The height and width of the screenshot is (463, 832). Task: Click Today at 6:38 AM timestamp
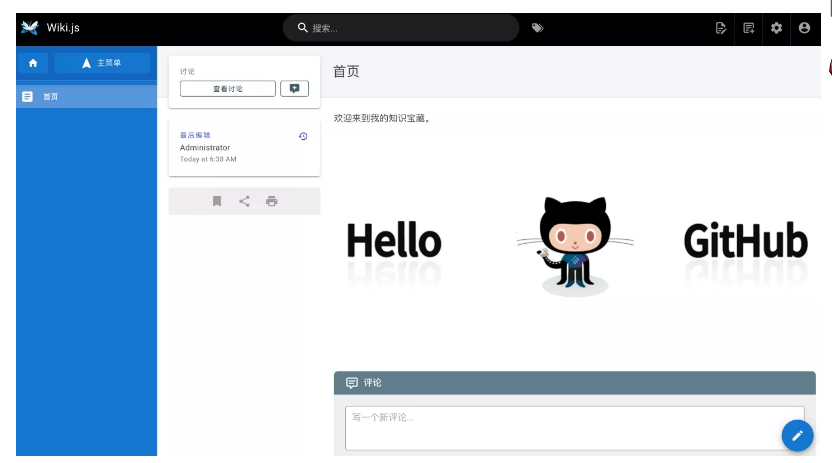coord(208,159)
